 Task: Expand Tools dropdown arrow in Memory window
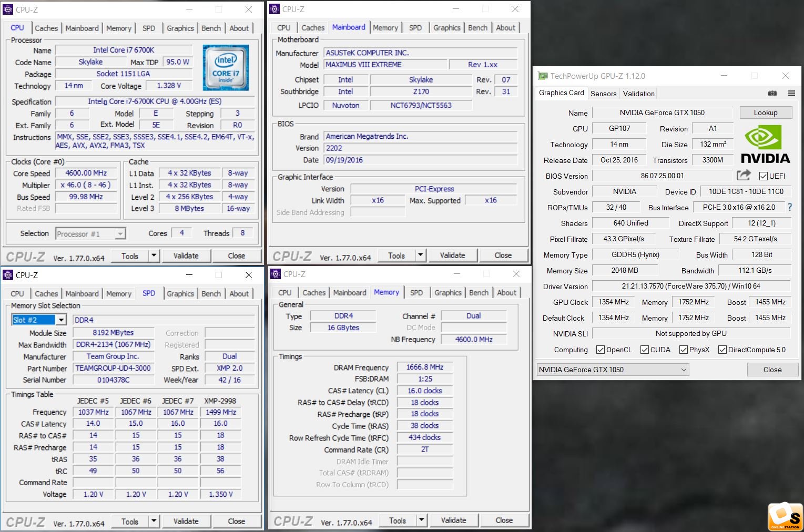point(421,520)
